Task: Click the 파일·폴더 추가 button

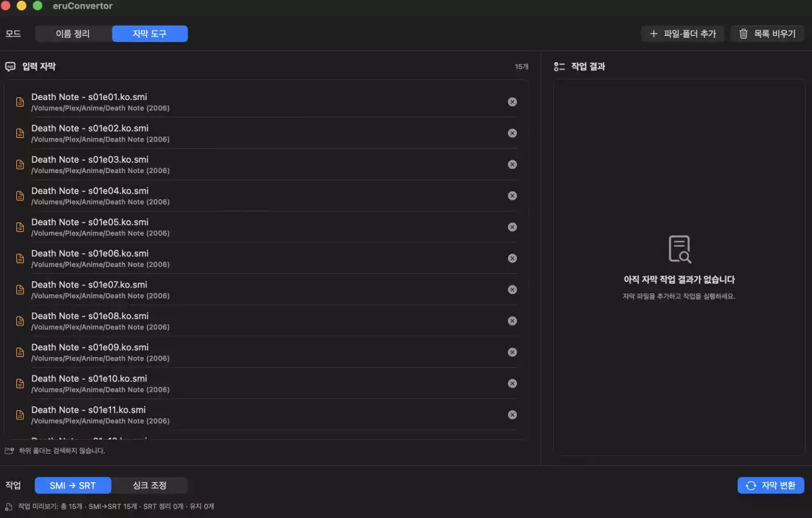Action: tap(683, 34)
